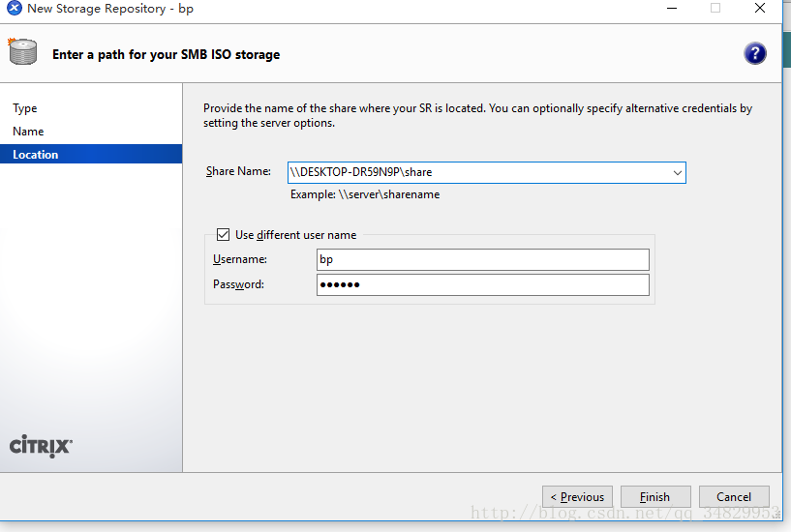Image resolution: width=791 pixels, height=532 pixels.
Task: Go to the Type step in sidebar
Action: pyautogui.click(x=25, y=108)
